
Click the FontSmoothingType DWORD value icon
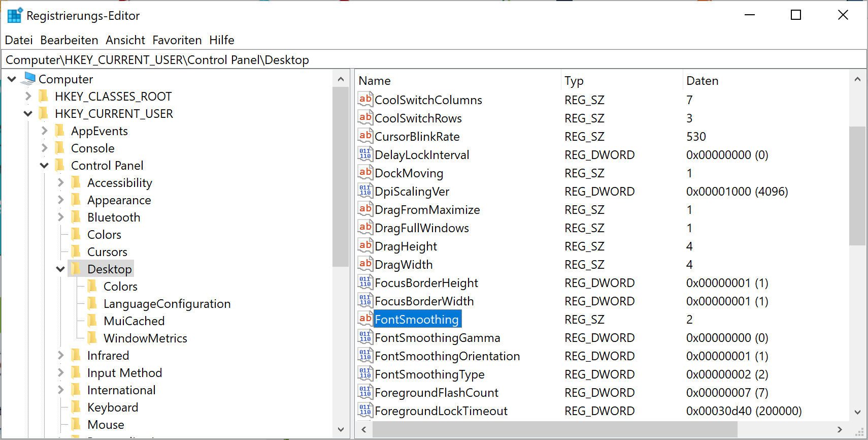click(x=365, y=373)
